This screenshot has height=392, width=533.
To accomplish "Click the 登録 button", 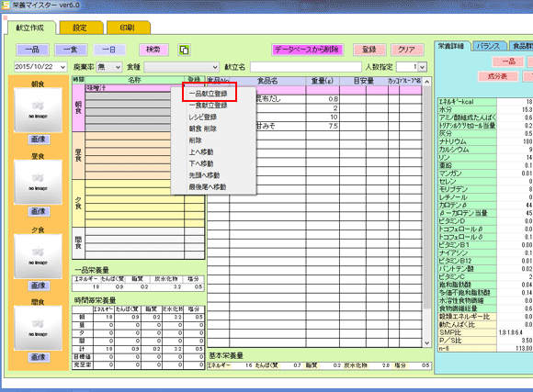I will (x=369, y=50).
